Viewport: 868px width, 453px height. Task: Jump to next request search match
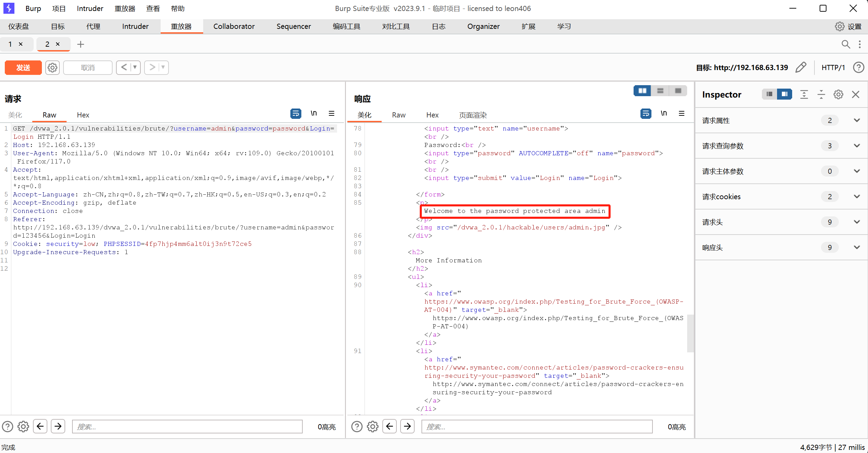(x=58, y=426)
